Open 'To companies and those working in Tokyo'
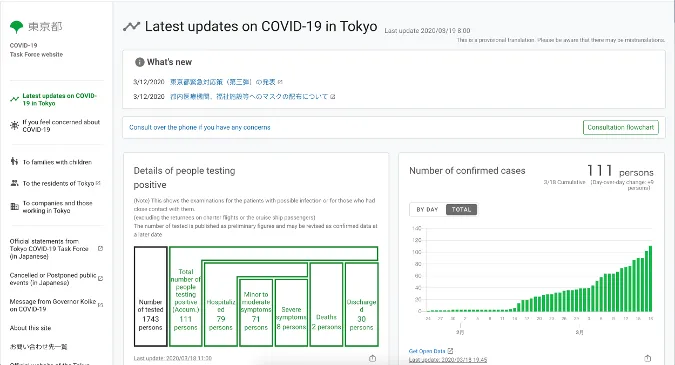This screenshot has height=365, width=675. (57, 207)
